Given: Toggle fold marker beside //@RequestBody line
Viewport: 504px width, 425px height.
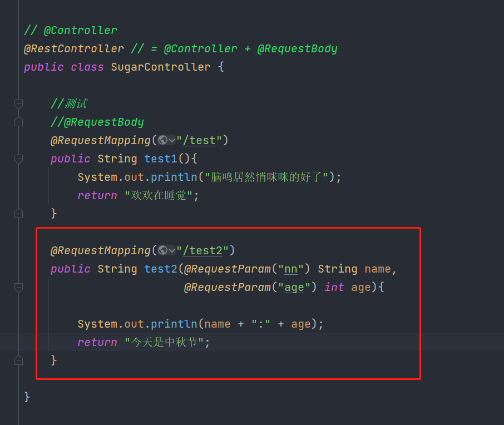Looking at the screenshot, I should (x=19, y=122).
